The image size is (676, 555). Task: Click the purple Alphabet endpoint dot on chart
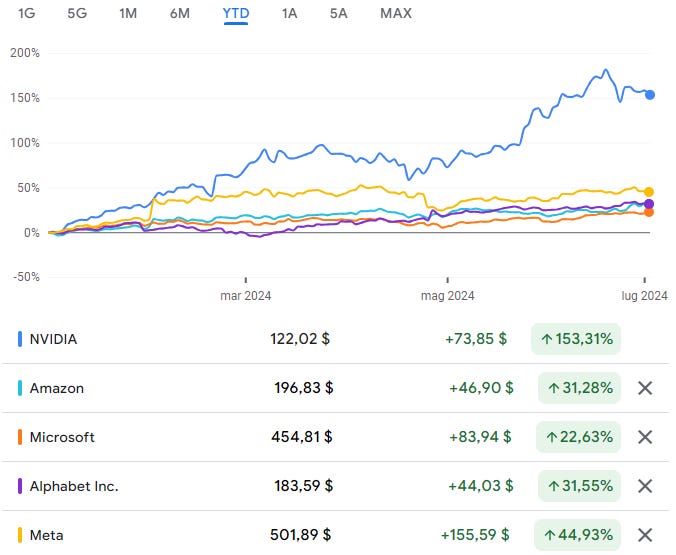(x=649, y=204)
